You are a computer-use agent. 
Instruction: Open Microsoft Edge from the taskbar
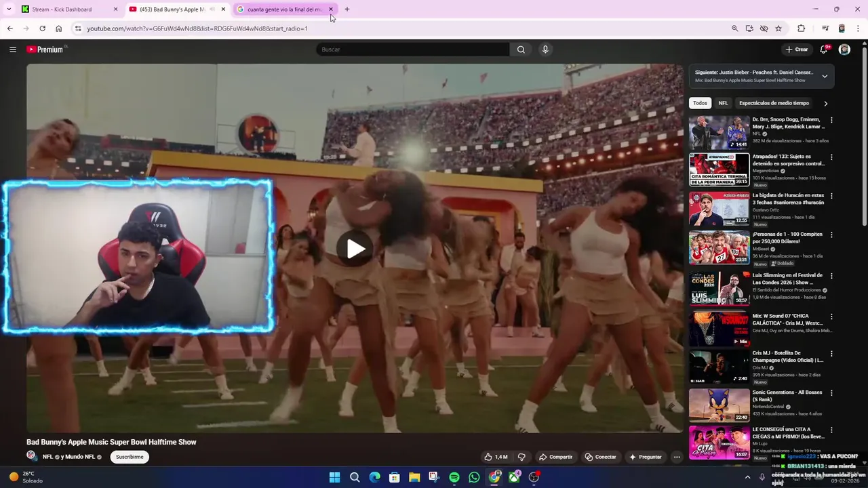click(374, 477)
